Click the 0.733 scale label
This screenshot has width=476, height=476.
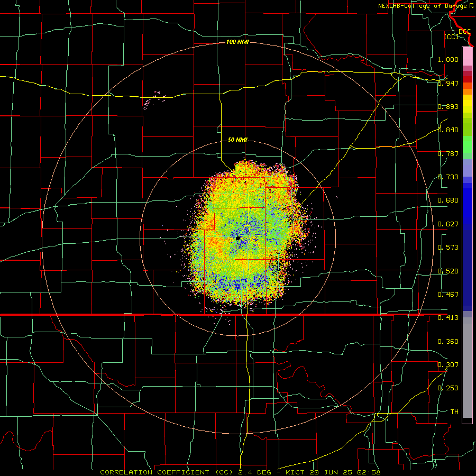[448, 177]
